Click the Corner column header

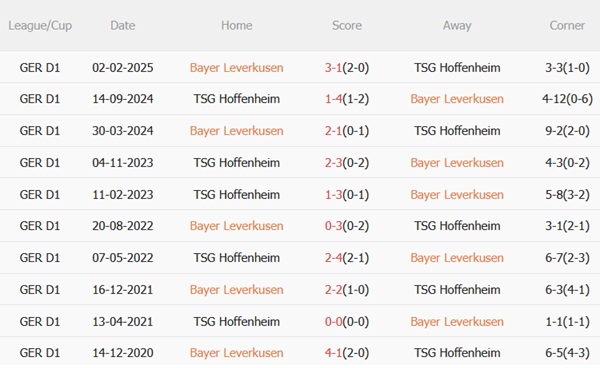(567, 25)
